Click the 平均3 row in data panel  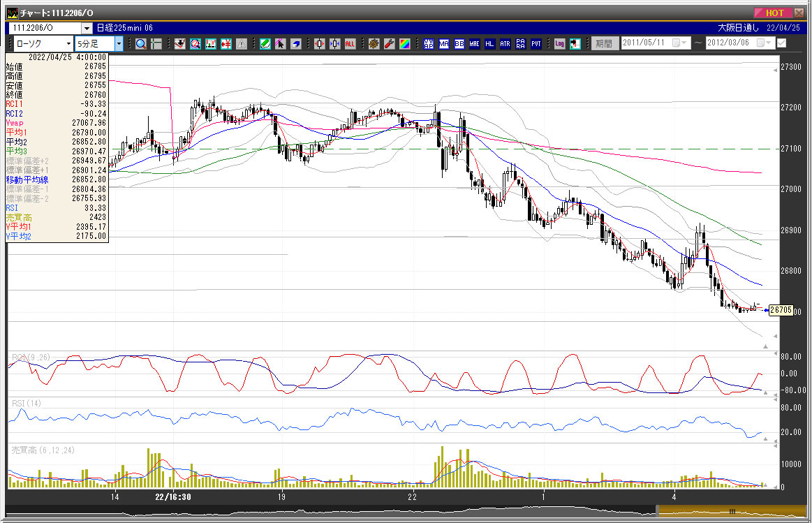(x=56, y=152)
